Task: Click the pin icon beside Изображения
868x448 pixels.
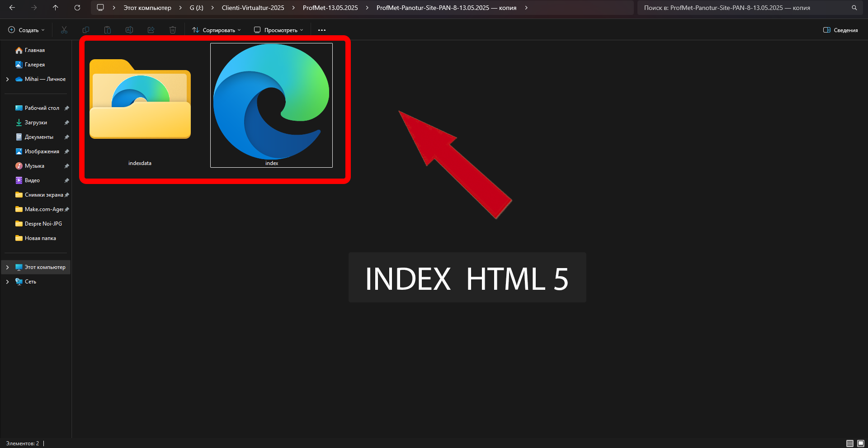Action: (x=66, y=151)
